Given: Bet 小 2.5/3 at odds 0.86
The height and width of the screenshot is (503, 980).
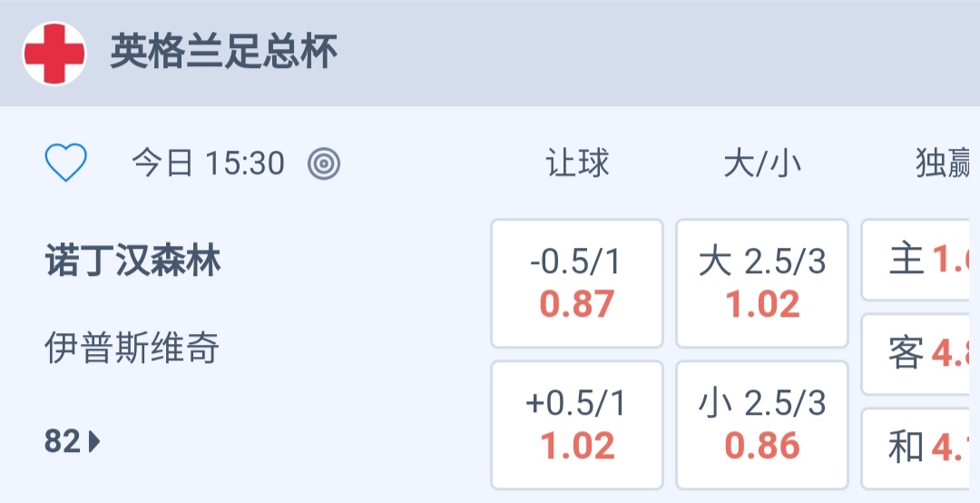Looking at the screenshot, I should (762, 425).
